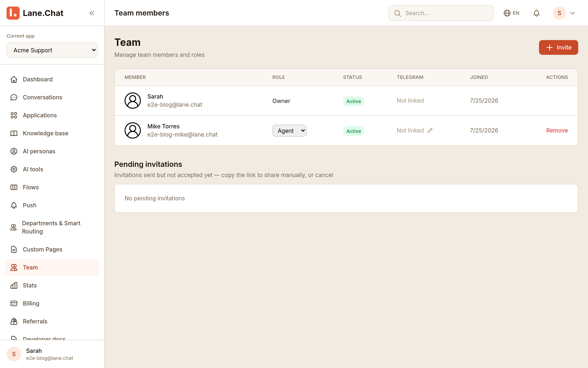
Task: Click the Billing card icon
Action: (x=14, y=304)
